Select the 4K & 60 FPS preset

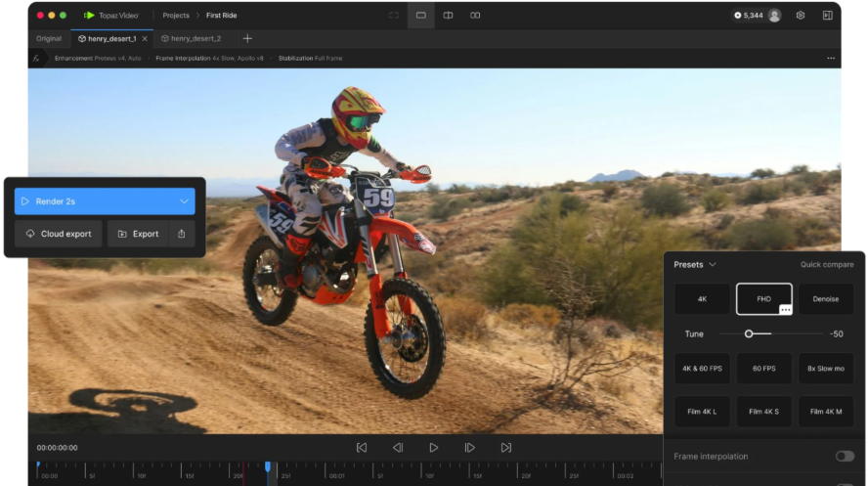pos(702,369)
